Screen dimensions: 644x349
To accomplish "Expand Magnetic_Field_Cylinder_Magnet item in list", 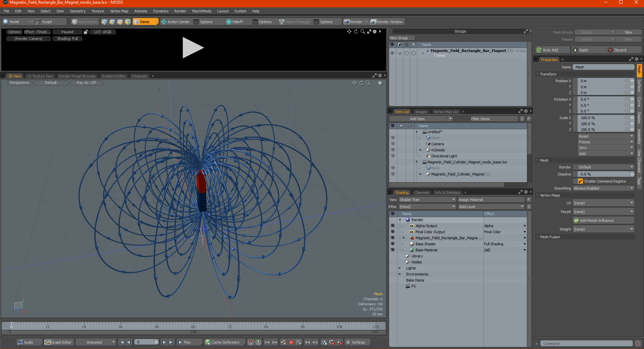I will pyautogui.click(x=421, y=174).
